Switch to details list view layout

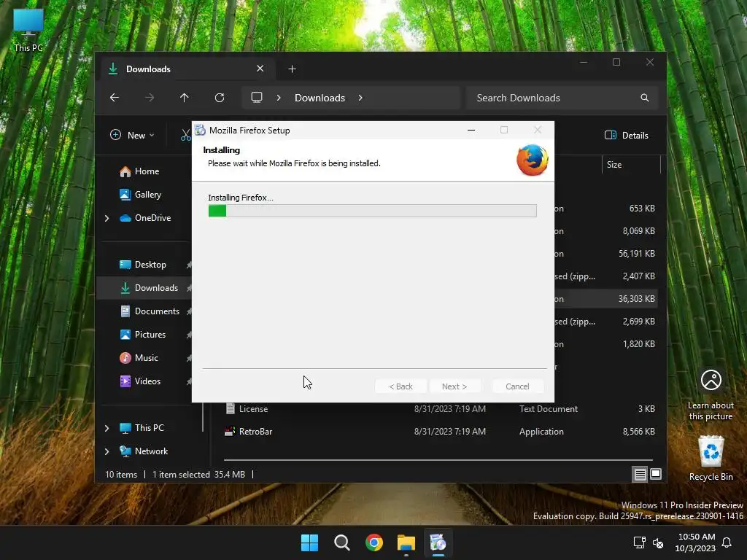pyautogui.click(x=640, y=474)
